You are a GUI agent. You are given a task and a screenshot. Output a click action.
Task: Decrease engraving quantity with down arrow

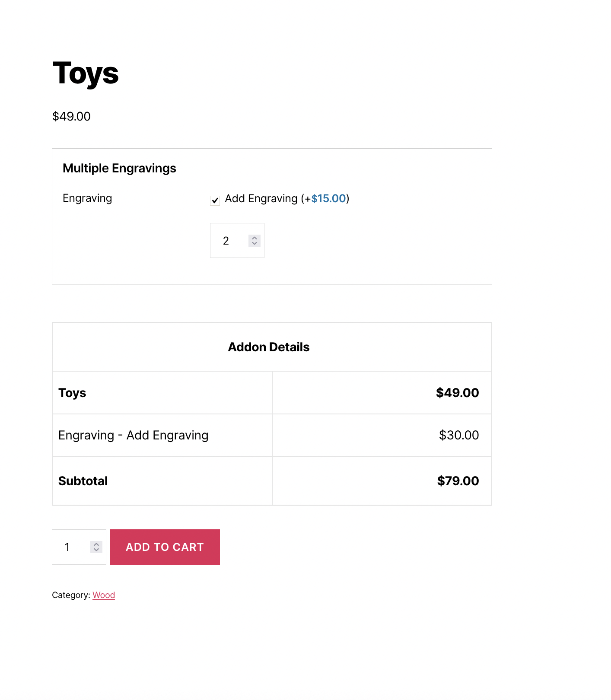(255, 244)
